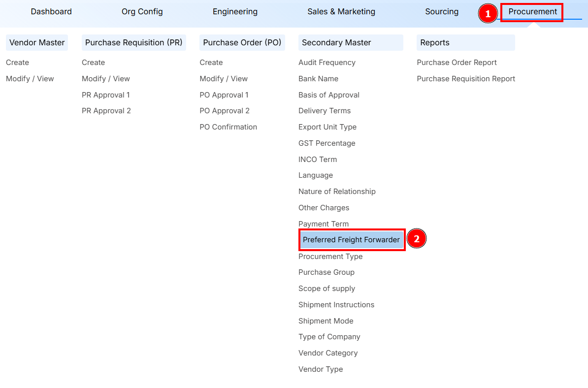Open the Engineering section
The height and width of the screenshot is (388, 588).
click(x=235, y=11)
